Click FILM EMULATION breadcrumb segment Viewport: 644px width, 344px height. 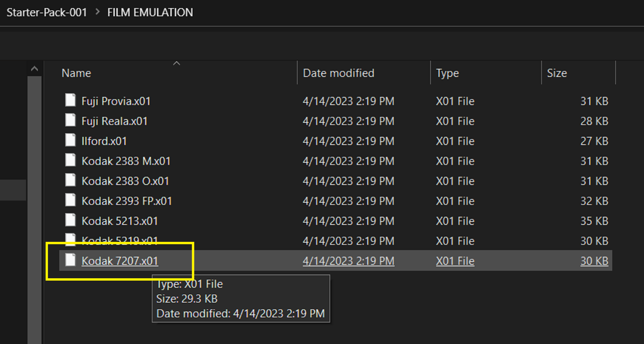[150, 13]
